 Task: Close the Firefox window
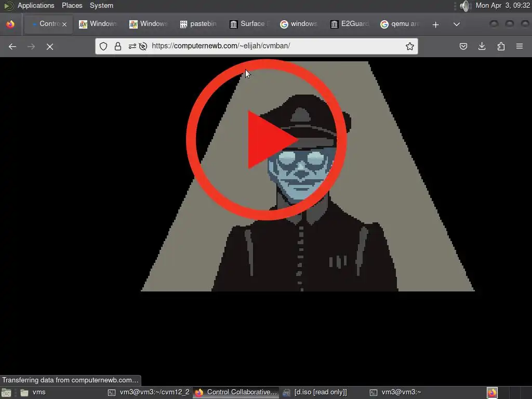pos(525,24)
